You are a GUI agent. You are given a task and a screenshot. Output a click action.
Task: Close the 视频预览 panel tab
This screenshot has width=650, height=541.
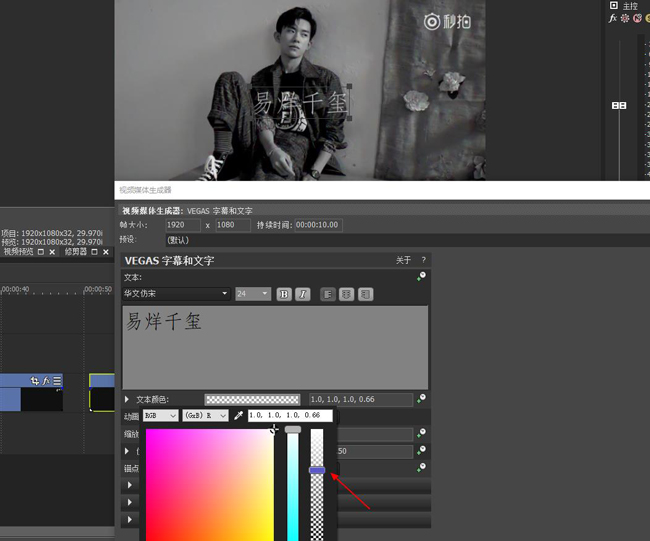tap(52, 252)
